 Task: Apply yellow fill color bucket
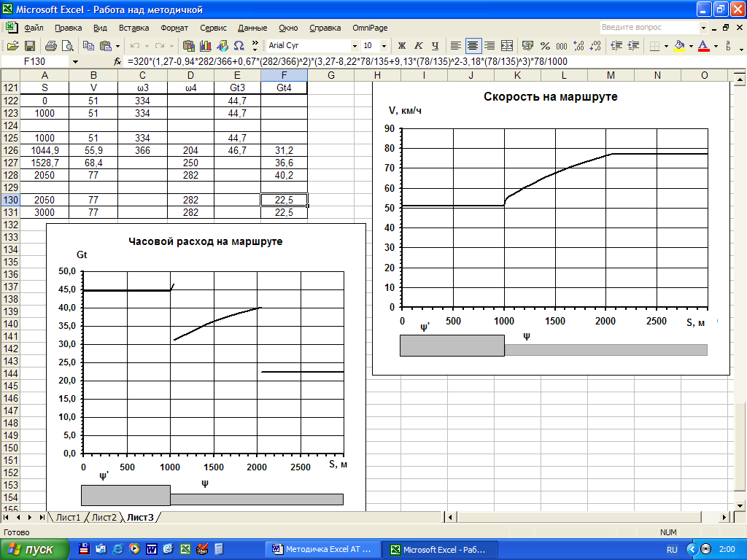pos(679,46)
